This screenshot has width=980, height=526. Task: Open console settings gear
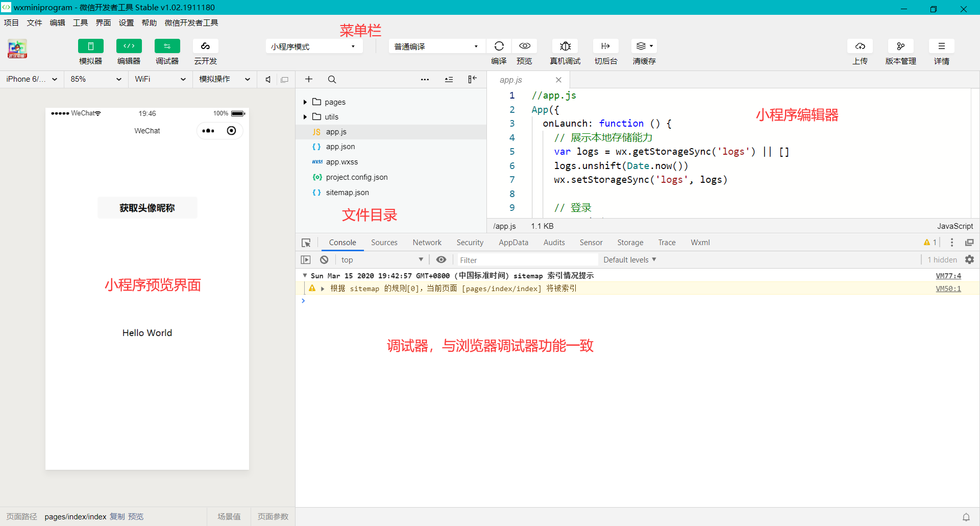pos(970,260)
